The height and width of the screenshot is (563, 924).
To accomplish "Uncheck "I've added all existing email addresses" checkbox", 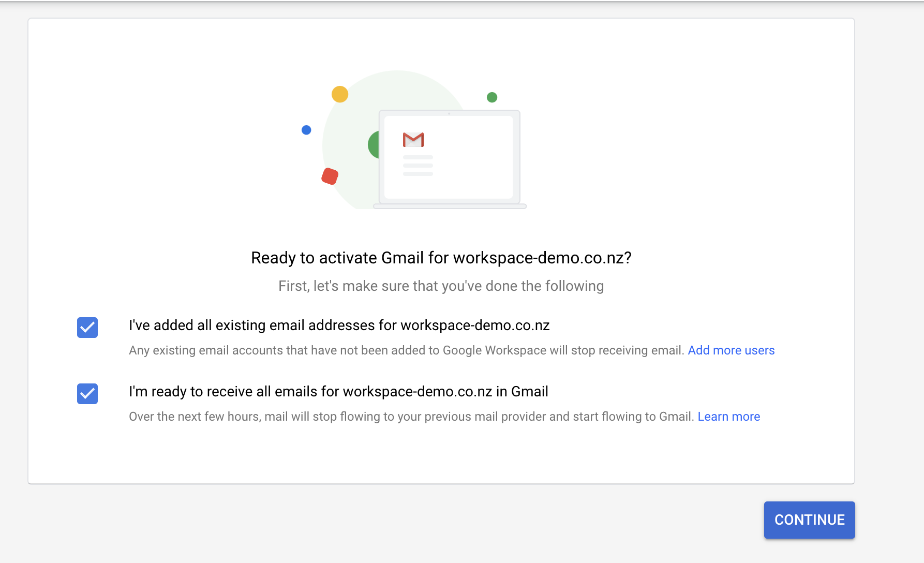I will point(87,328).
